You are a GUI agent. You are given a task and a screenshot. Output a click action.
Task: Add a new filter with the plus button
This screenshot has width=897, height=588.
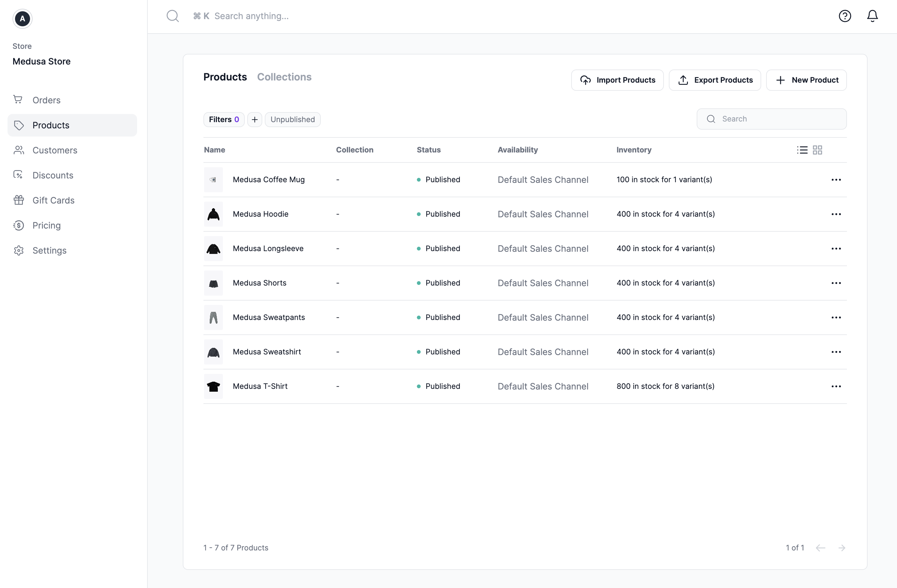click(254, 119)
